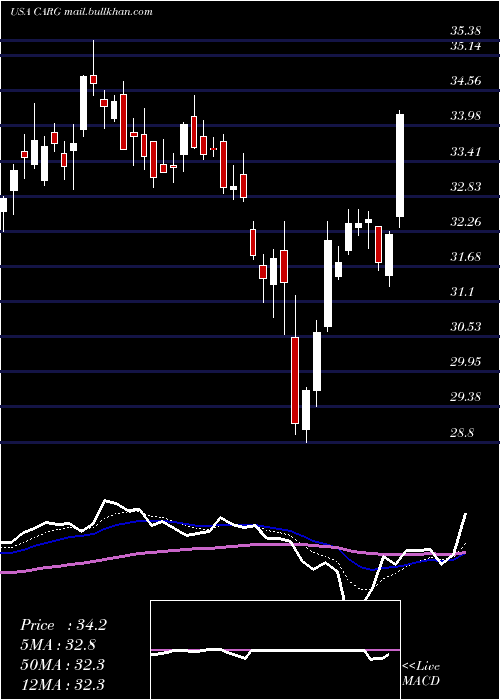Image resolution: width=500 pixels, height=700 pixels.
Task: Click the 35.14 price level label
Action: pos(465,46)
